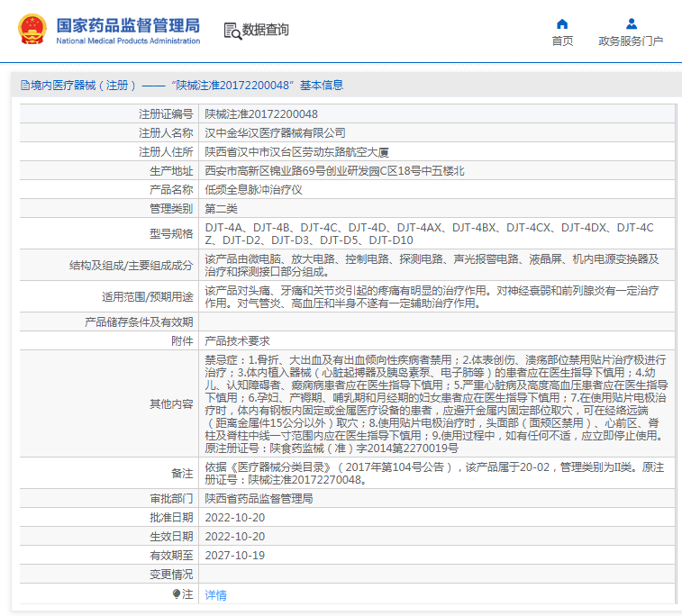Viewport: 682px width, 616px height.
Task: Click the 第二类 management category value
Action: [221, 208]
